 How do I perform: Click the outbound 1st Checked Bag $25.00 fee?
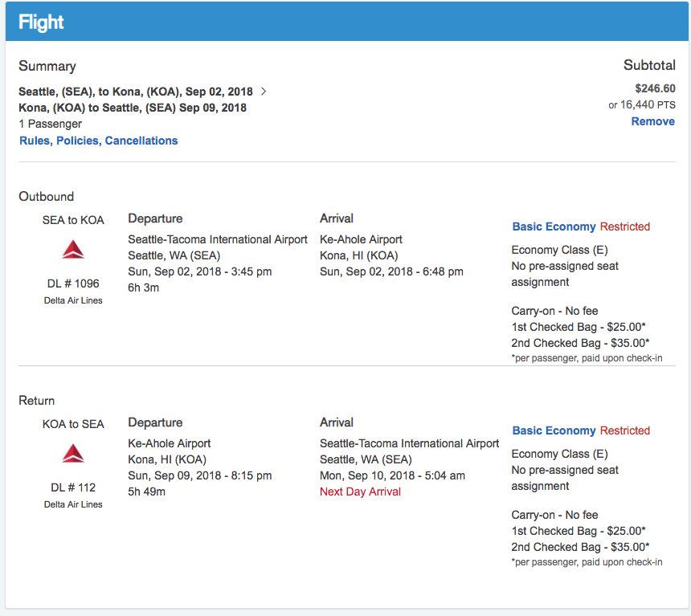tap(579, 327)
